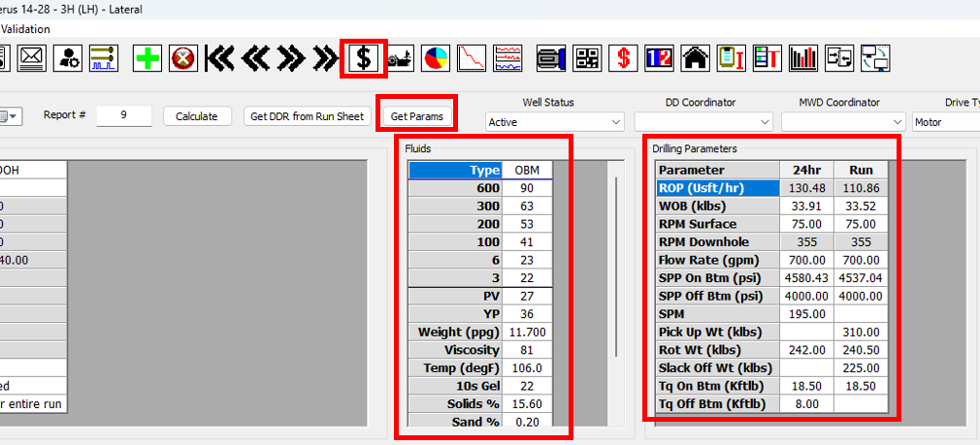Go to the next report arrow
Viewport: 980px width, 445px height.
click(x=290, y=58)
